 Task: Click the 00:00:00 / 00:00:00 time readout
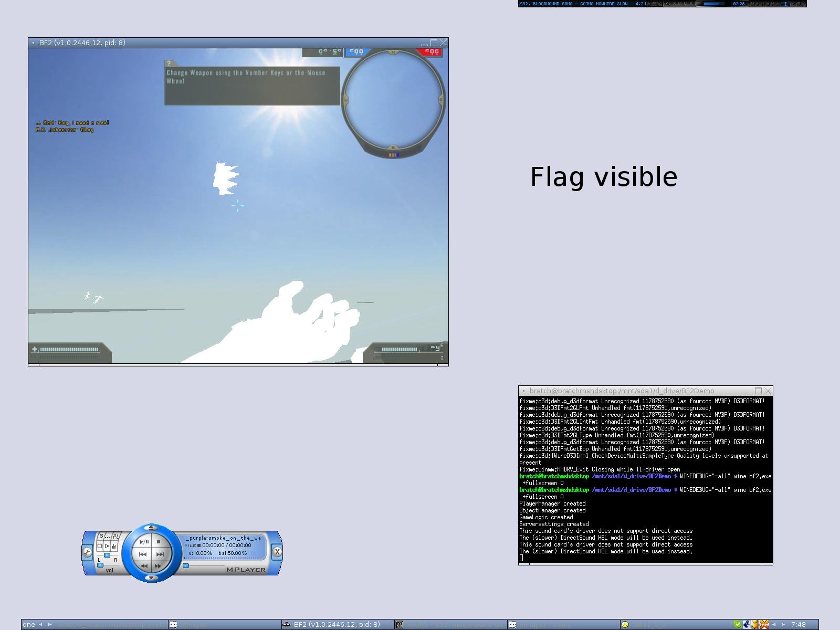point(227,545)
